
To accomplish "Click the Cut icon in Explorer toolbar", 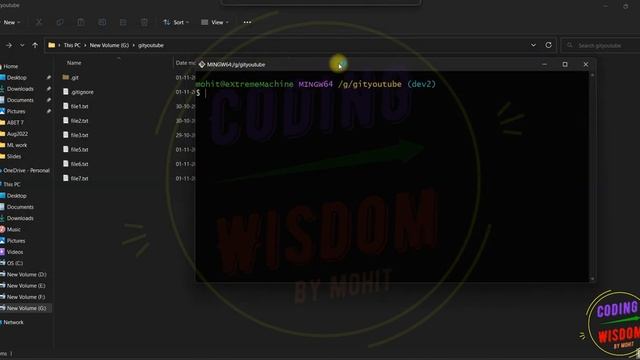I will (x=39, y=22).
